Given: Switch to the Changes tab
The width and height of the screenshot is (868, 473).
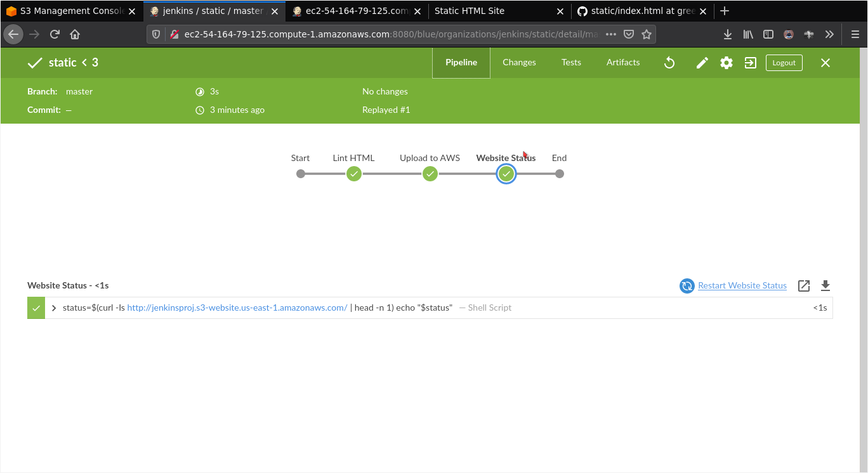Looking at the screenshot, I should (x=519, y=63).
